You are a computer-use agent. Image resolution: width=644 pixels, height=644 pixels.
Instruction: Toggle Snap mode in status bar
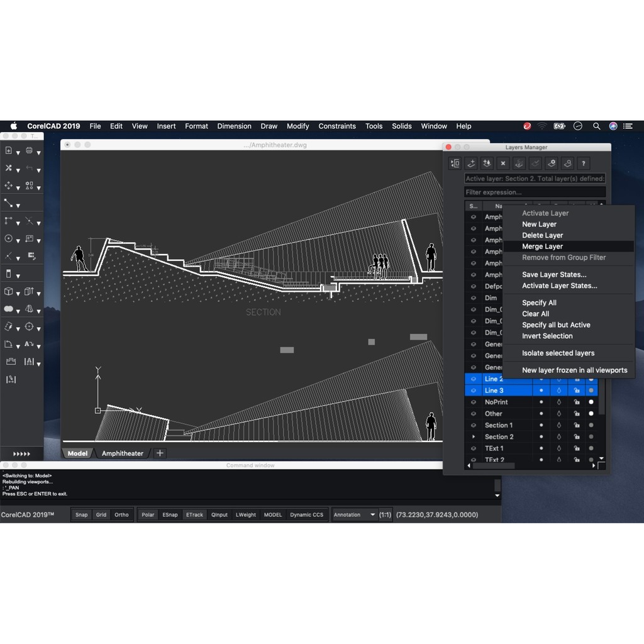[82, 514]
